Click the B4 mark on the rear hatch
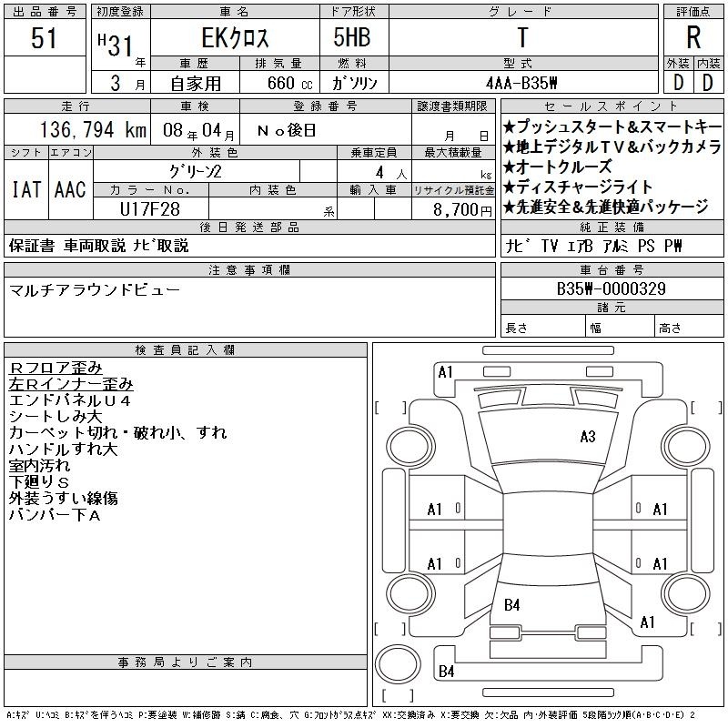728x728 pixels. pyautogui.click(x=512, y=605)
